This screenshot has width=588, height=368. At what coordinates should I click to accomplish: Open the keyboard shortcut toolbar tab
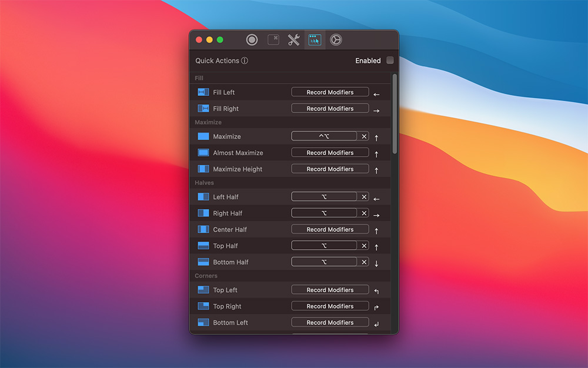(x=273, y=40)
